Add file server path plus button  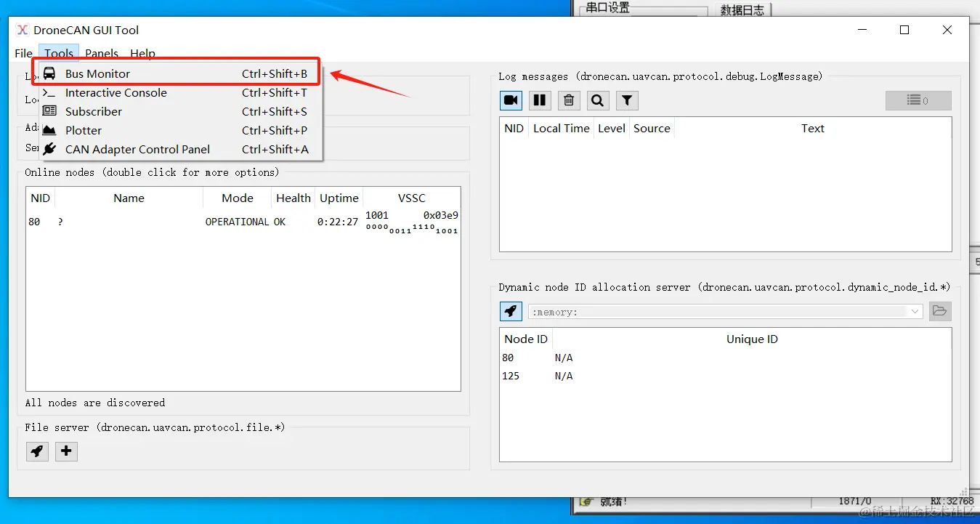coord(66,451)
